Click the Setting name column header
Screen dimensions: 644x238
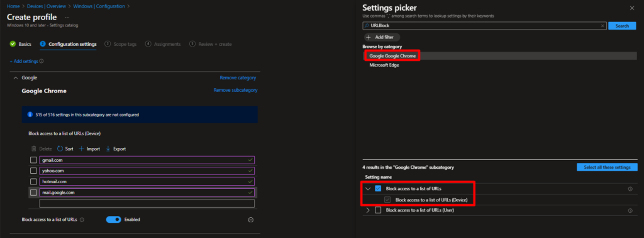pos(378,177)
